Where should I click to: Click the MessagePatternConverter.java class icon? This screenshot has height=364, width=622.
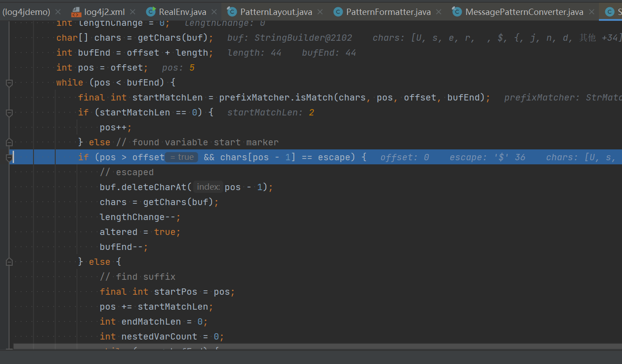coord(457,12)
